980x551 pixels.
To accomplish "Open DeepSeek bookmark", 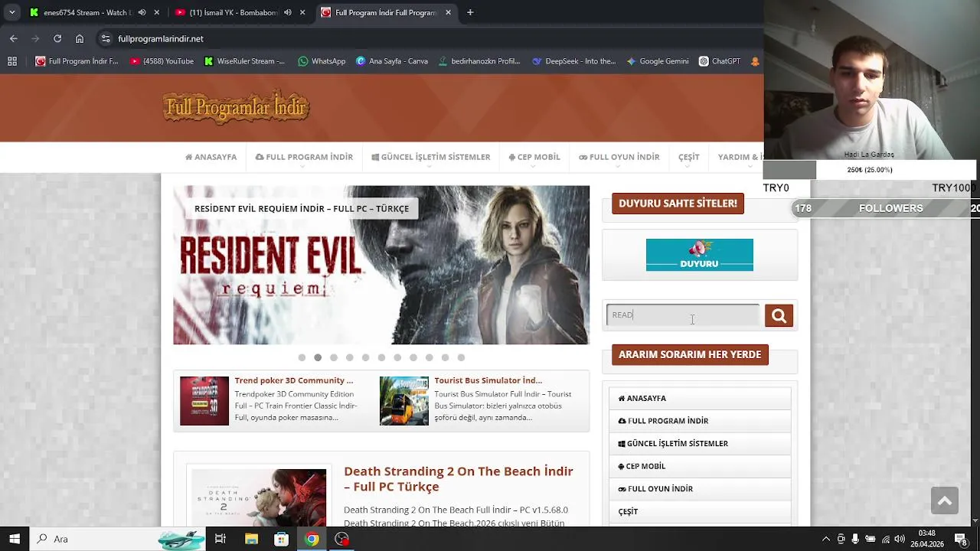I will [574, 61].
